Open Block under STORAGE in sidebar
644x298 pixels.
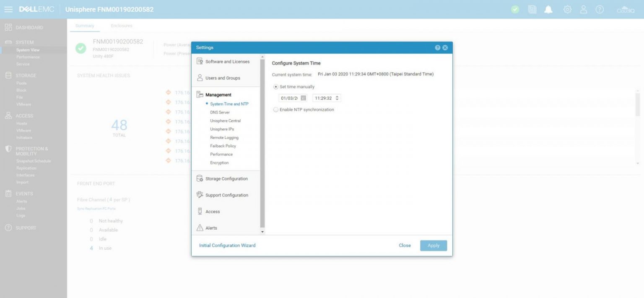[21, 90]
